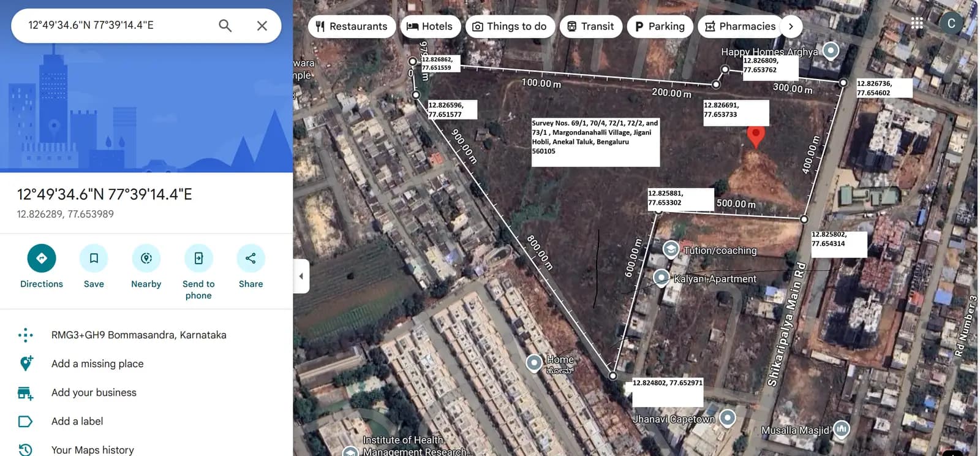
Task: Open Jhanavi Capetown place marker
Action: [x=727, y=418]
